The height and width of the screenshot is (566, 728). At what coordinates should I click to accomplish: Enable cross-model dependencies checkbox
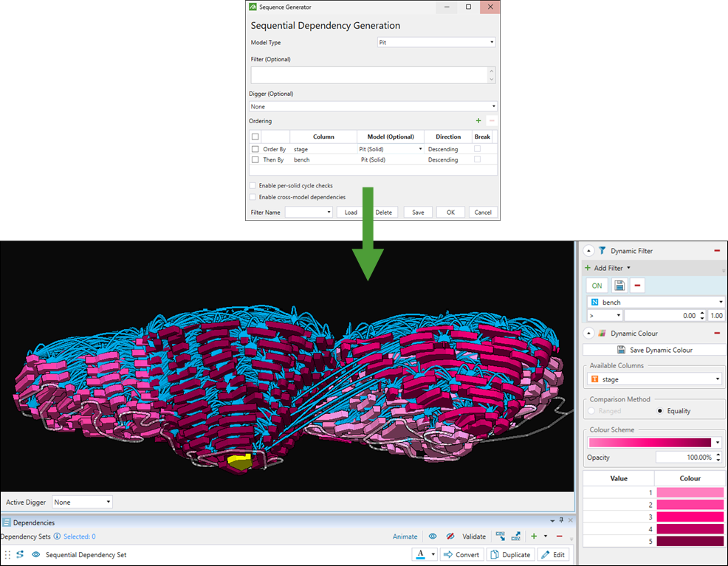[253, 197]
